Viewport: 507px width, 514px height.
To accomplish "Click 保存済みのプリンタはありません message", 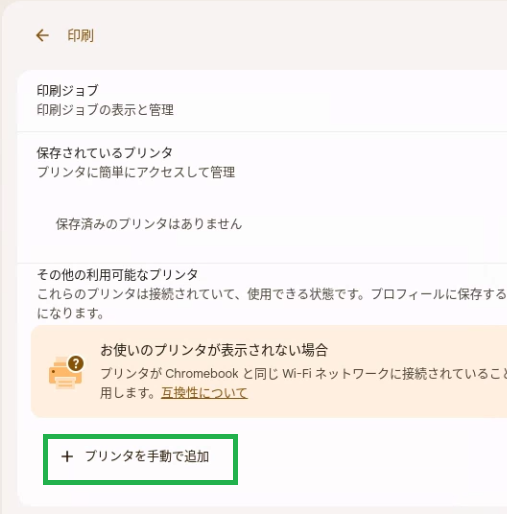I will tap(149, 224).
